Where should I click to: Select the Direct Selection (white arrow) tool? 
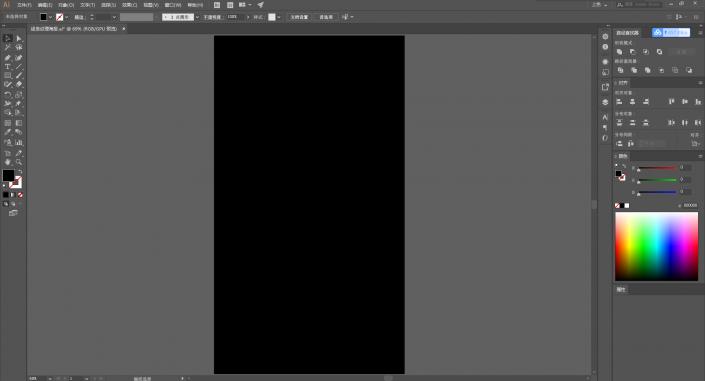point(19,39)
